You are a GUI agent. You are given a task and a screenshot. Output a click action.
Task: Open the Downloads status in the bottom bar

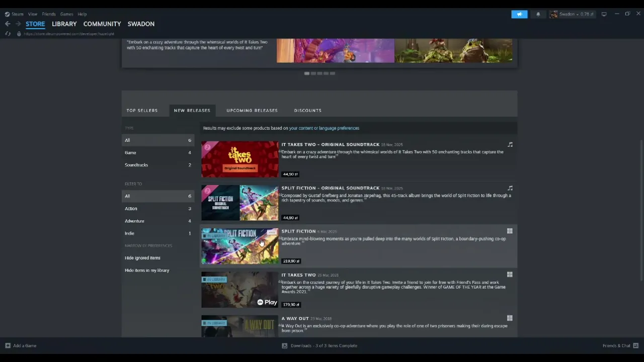[x=319, y=346]
